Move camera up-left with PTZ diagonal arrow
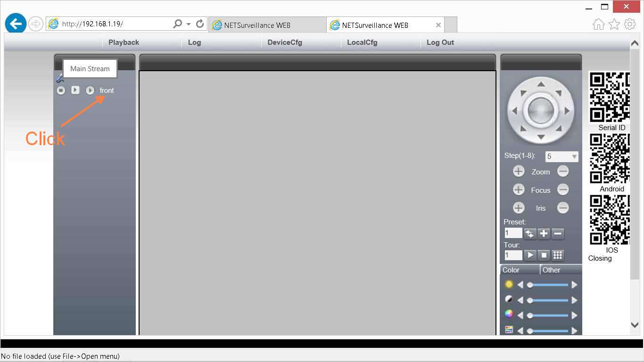The image size is (644, 362). tap(523, 93)
